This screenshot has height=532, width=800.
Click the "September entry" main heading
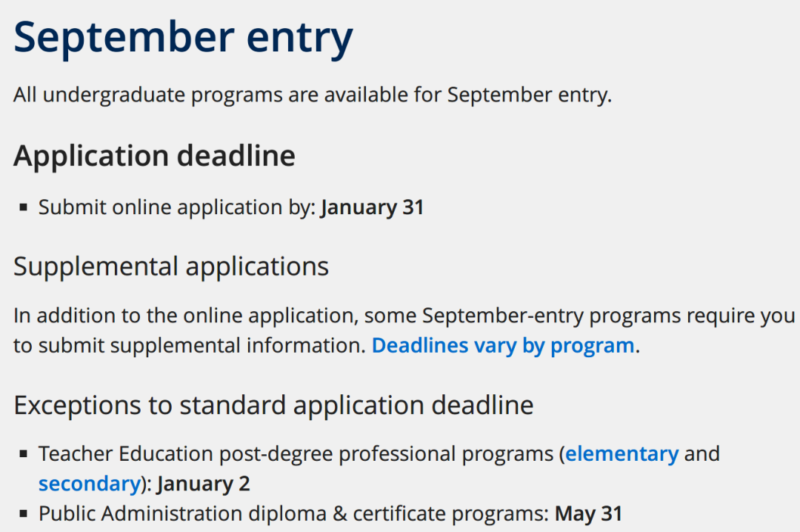(183, 39)
